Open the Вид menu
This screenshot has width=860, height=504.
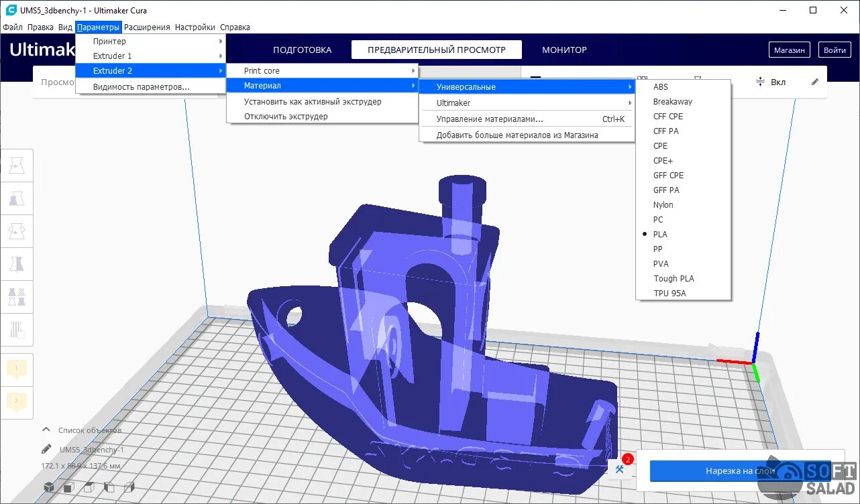click(x=65, y=27)
